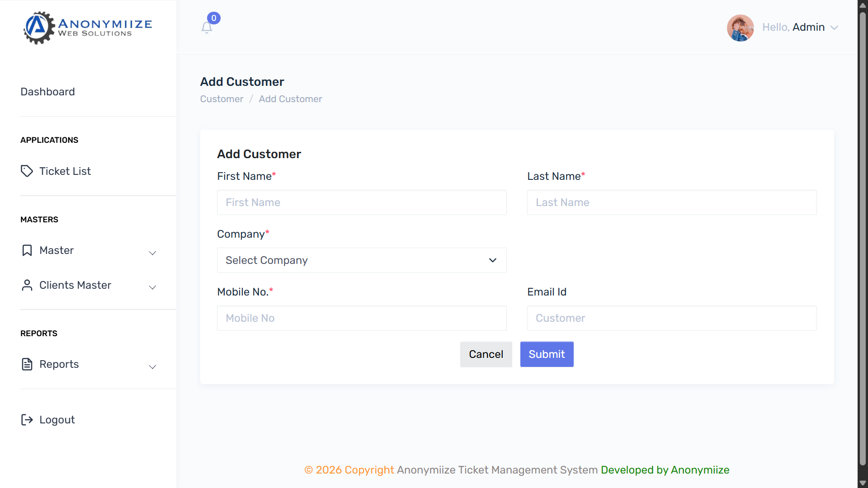This screenshot has height=488, width=868.
Task: Click the APPLICATIONS section heading
Action: point(49,140)
